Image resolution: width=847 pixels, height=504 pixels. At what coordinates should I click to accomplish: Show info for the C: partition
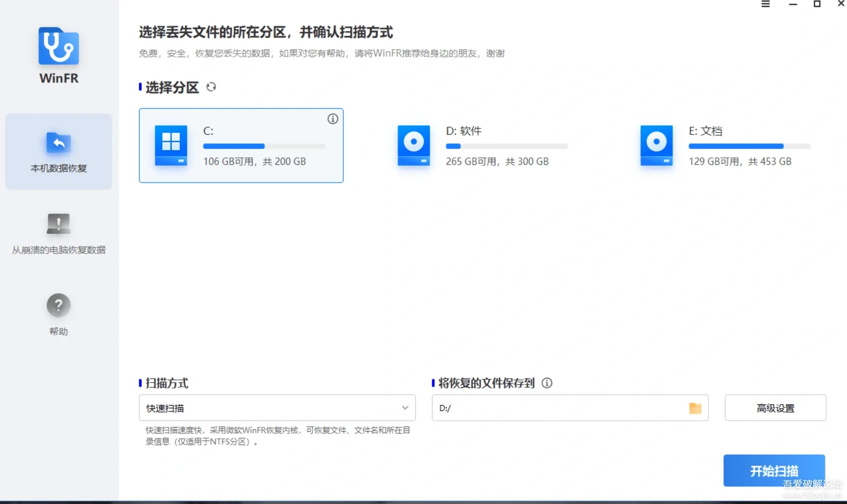click(x=333, y=119)
